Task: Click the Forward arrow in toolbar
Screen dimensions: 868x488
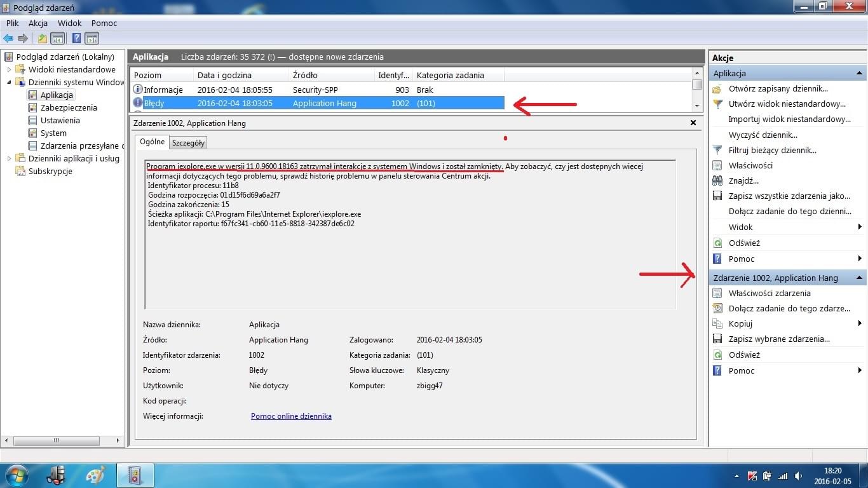Action: pos(23,38)
